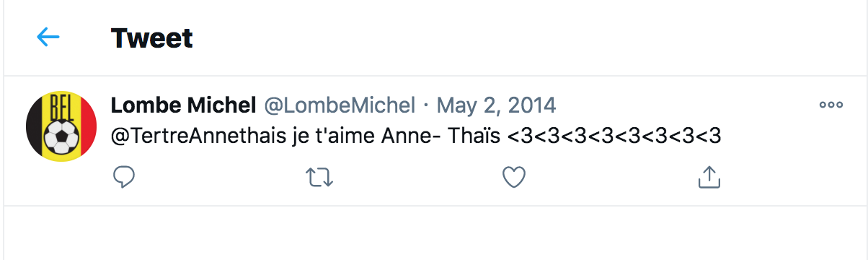The height and width of the screenshot is (260, 868).
Task: Visit the @LombeMichel handle
Action: [x=340, y=105]
